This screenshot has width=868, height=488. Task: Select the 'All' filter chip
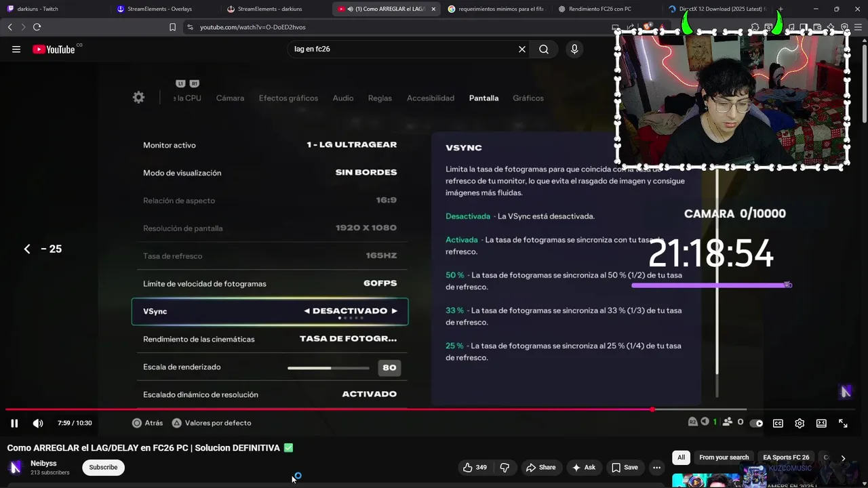(x=681, y=457)
